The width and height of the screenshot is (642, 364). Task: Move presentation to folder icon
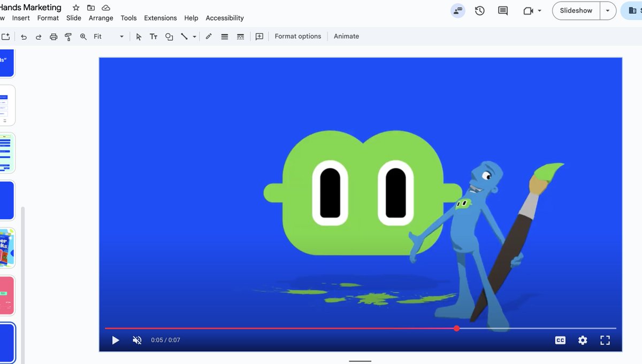[91, 8]
